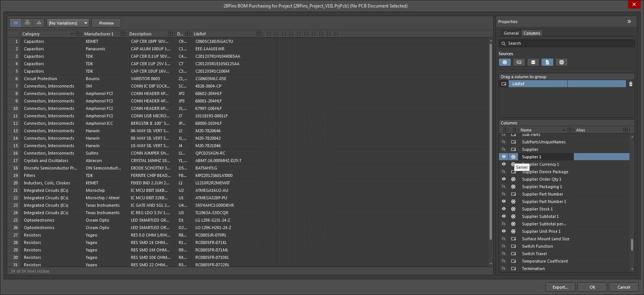Select the Columns tab
The width and height of the screenshot is (644, 295).
532,33
